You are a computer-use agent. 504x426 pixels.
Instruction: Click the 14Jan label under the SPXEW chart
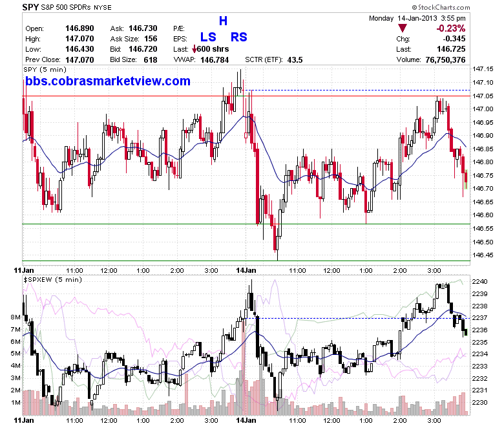[x=246, y=420]
